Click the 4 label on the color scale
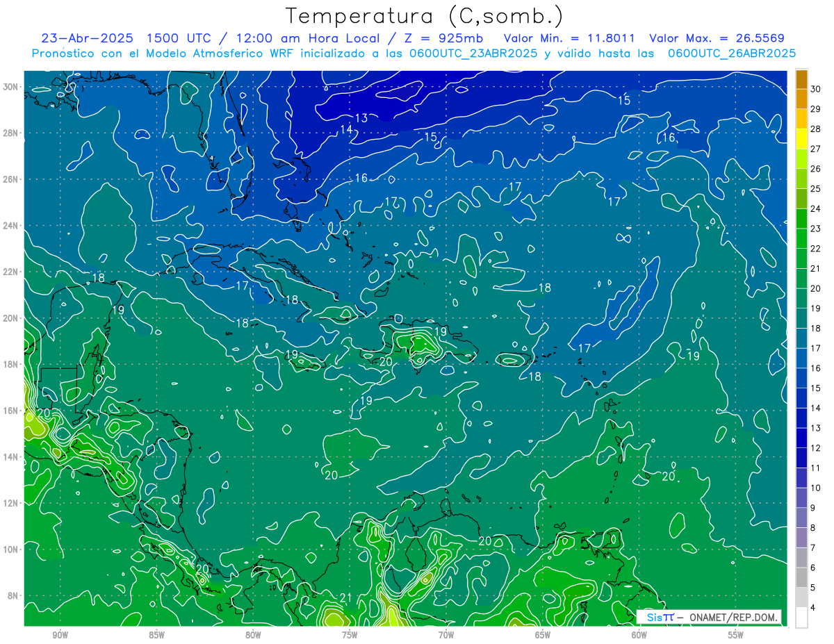 pos(814,608)
